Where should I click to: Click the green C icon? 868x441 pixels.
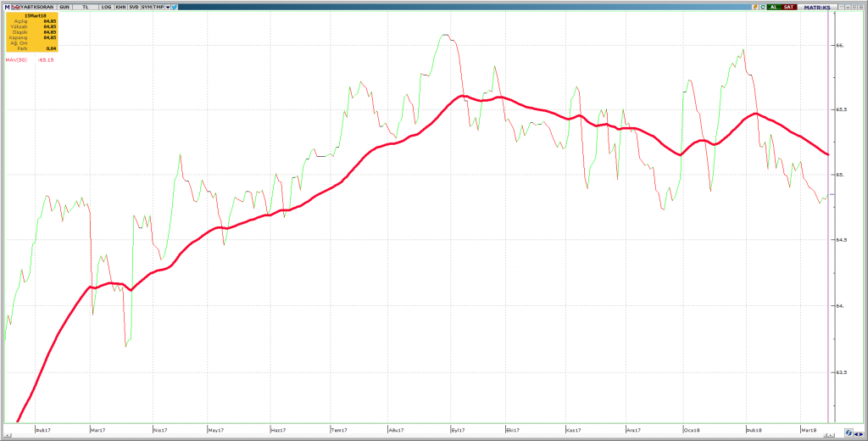coord(763,7)
